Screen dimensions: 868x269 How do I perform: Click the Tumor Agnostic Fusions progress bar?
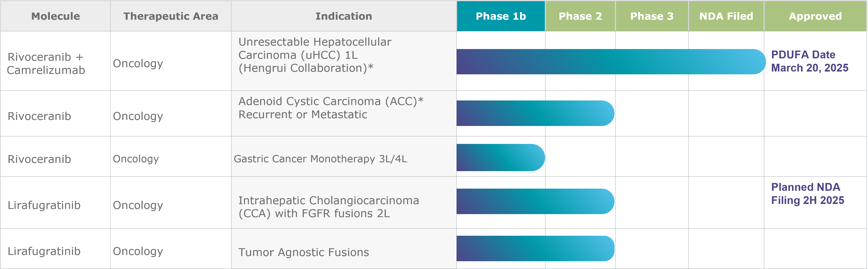tap(535, 248)
